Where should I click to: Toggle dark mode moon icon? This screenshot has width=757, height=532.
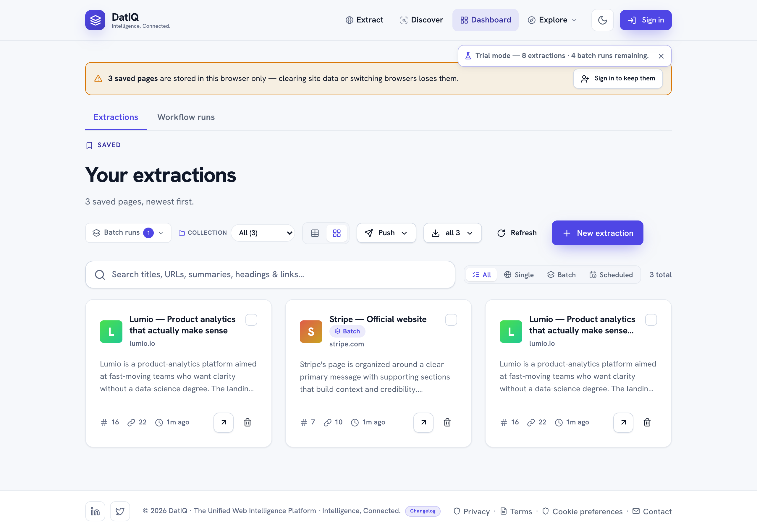click(x=602, y=20)
